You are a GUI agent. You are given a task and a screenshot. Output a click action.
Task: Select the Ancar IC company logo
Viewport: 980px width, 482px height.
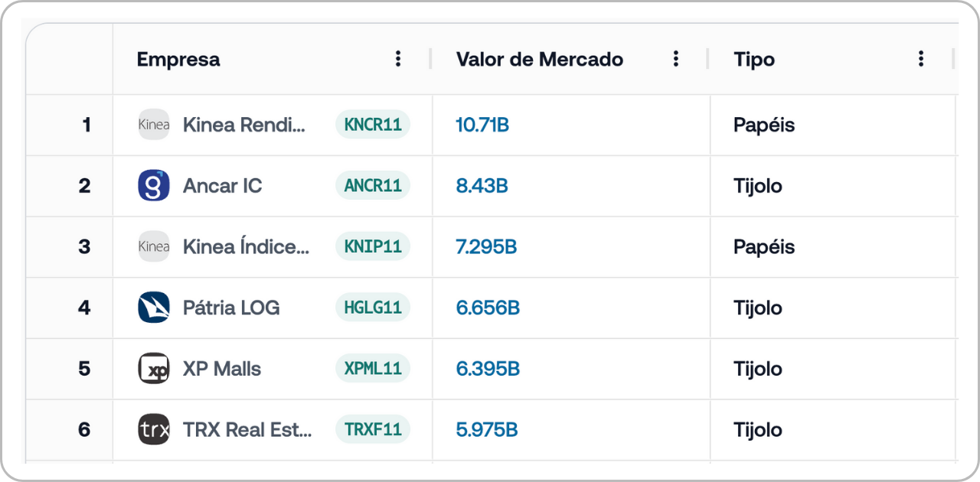click(153, 185)
